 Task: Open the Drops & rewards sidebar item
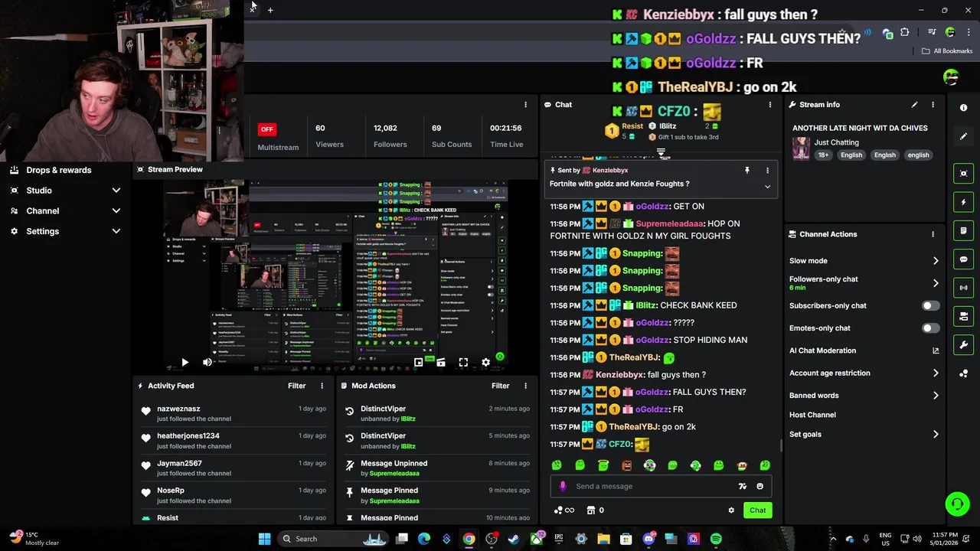(x=59, y=170)
